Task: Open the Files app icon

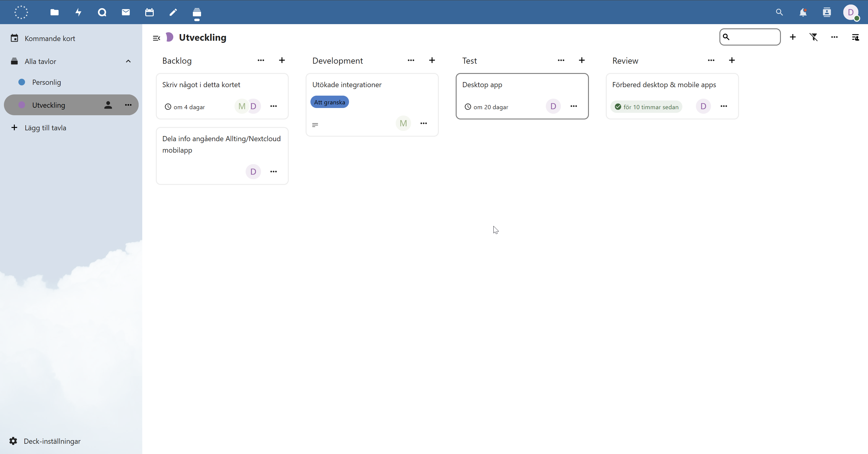Action: tap(54, 12)
